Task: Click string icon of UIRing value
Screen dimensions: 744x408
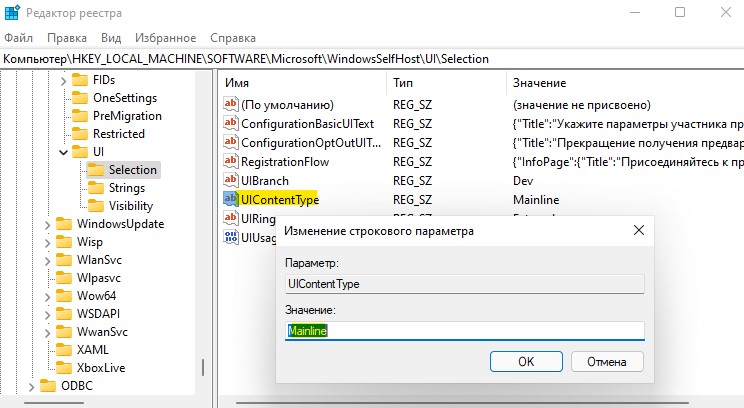Action: click(x=231, y=218)
